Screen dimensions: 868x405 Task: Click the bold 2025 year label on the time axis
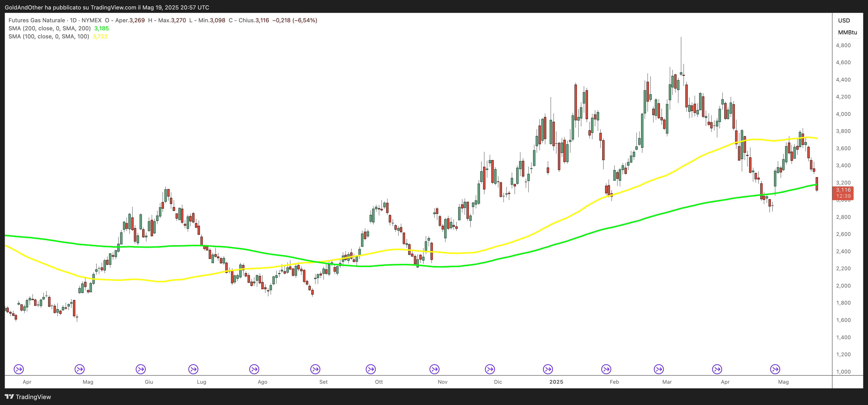coord(556,382)
